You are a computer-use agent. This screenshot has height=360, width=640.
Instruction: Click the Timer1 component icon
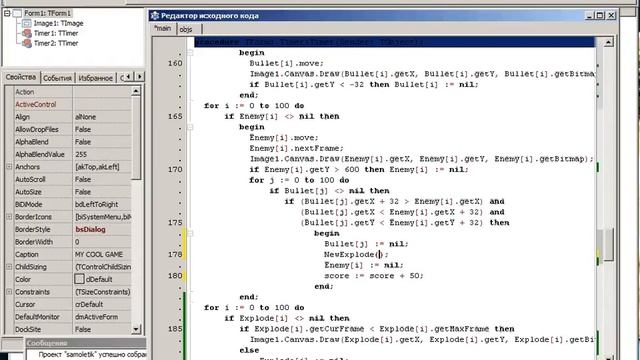tap(27, 33)
